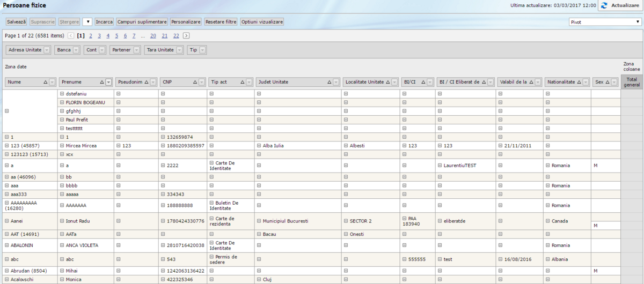The image size is (644, 284).
Task: Open Campuri suplimentare options
Action: point(142,22)
